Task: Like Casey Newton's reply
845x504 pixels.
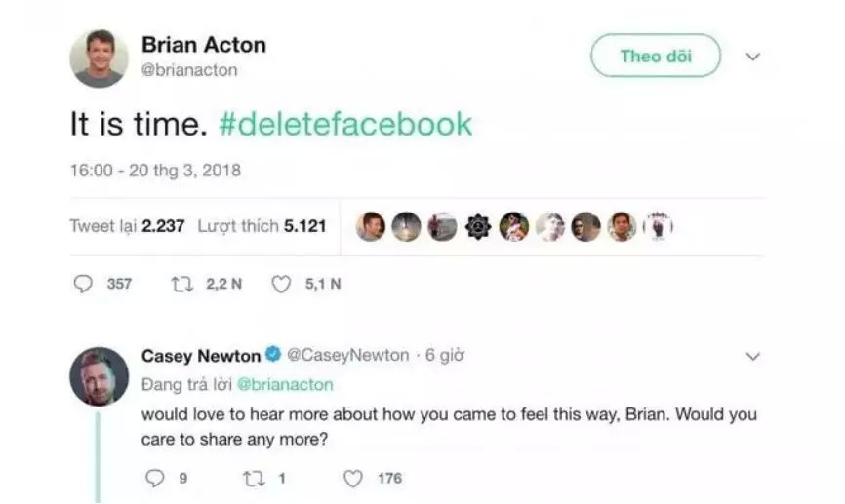Action: (x=354, y=478)
